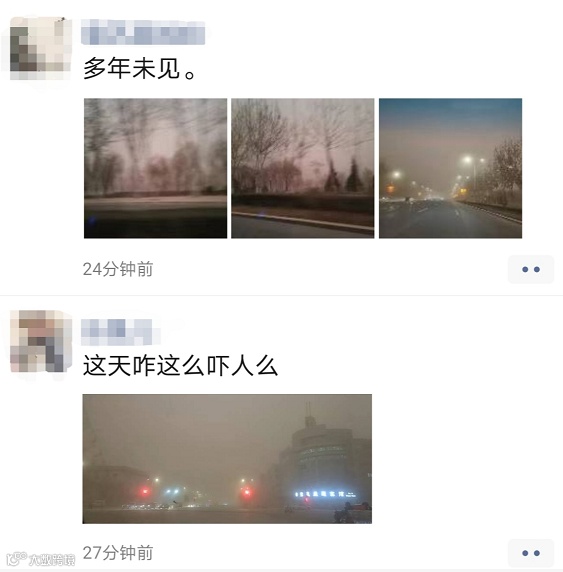
Task: Tap the blue neon sign in sandstorm photo
Action: coord(325,494)
